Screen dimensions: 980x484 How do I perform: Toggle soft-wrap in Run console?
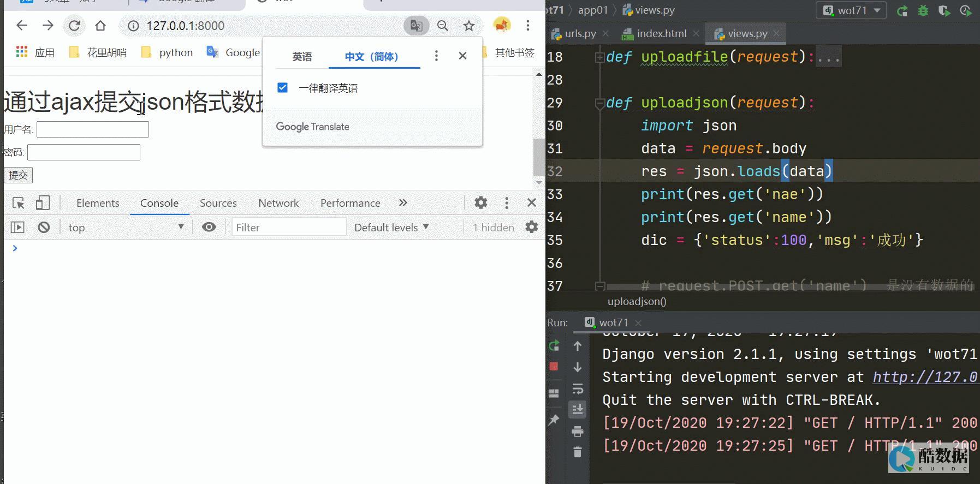click(578, 389)
